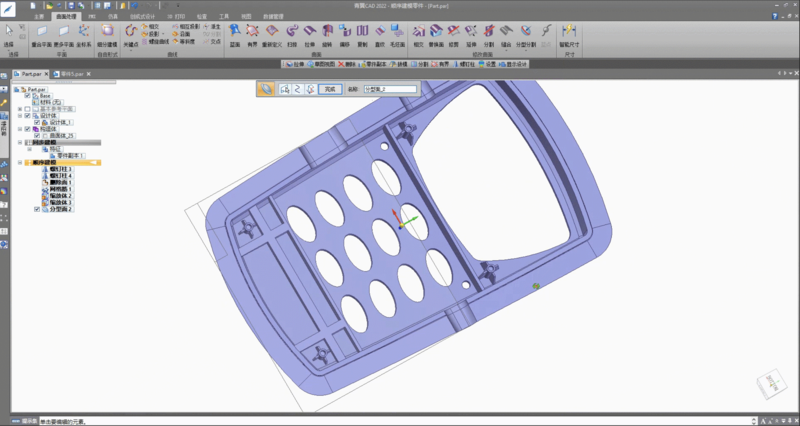Uncheck the Base checkbox in tree

click(28, 96)
